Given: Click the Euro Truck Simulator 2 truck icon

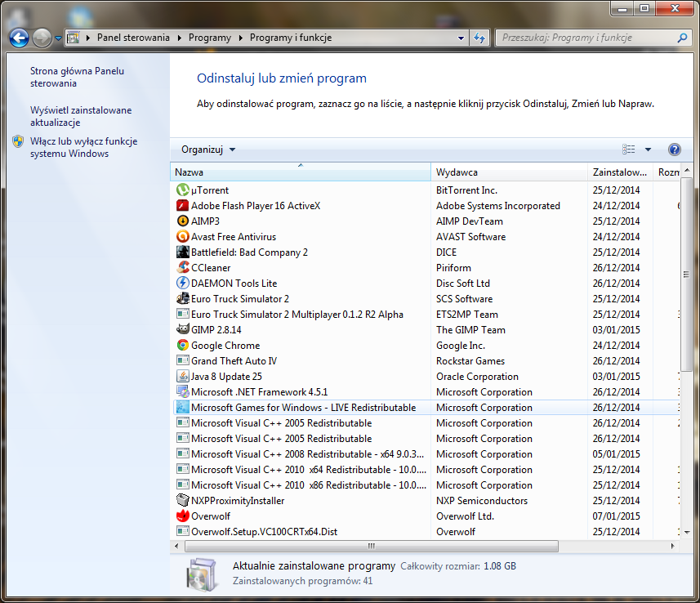Looking at the screenshot, I should coord(183,298).
